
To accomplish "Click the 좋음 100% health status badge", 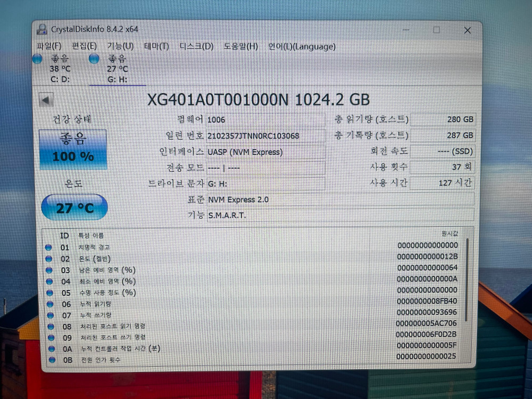I will [73, 148].
